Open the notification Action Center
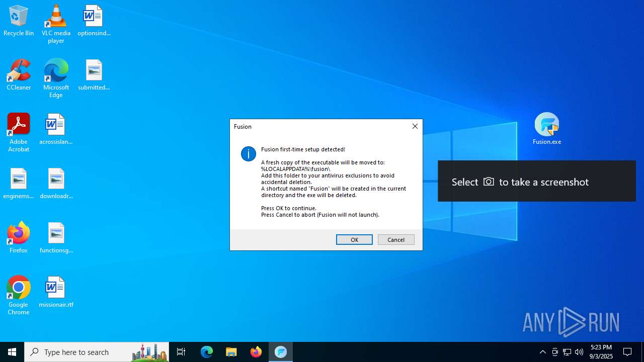 click(x=628, y=352)
